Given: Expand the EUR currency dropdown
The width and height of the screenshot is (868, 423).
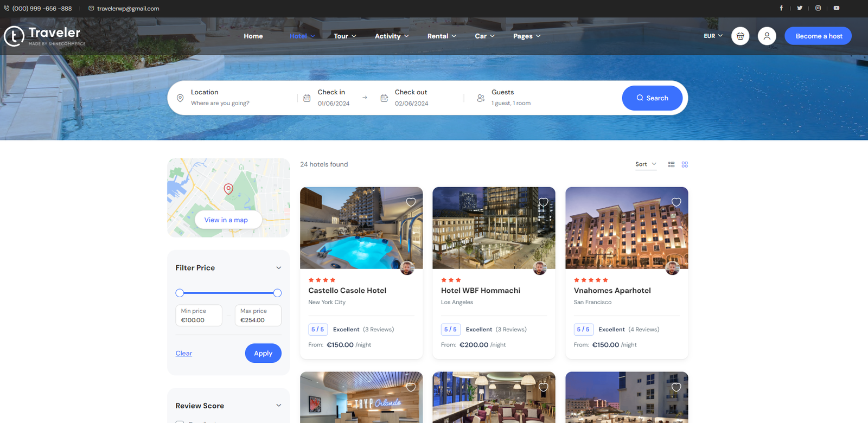Looking at the screenshot, I should point(713,36).
